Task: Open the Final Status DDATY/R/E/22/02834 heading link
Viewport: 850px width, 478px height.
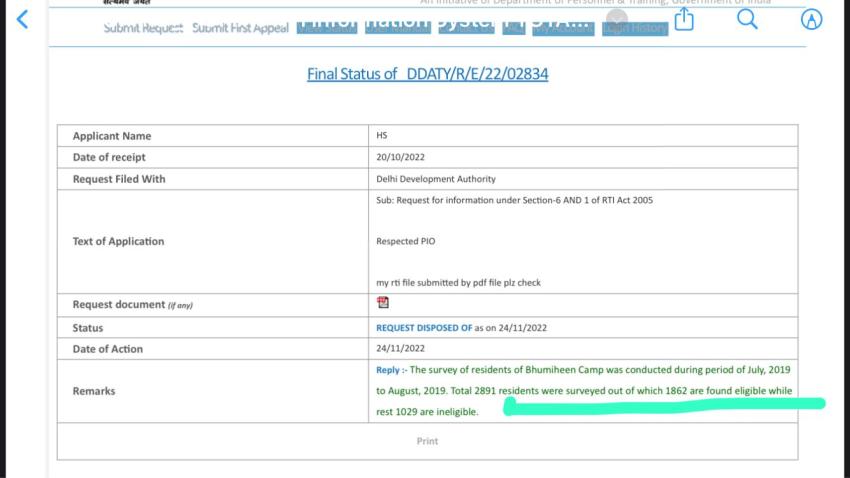Action: point(427,74)
